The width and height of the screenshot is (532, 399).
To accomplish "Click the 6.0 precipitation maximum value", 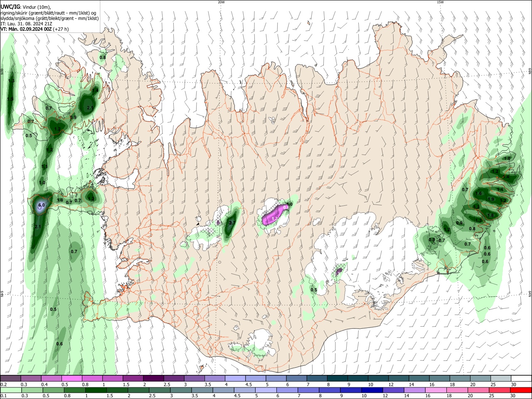I will [x=42, y=205].
